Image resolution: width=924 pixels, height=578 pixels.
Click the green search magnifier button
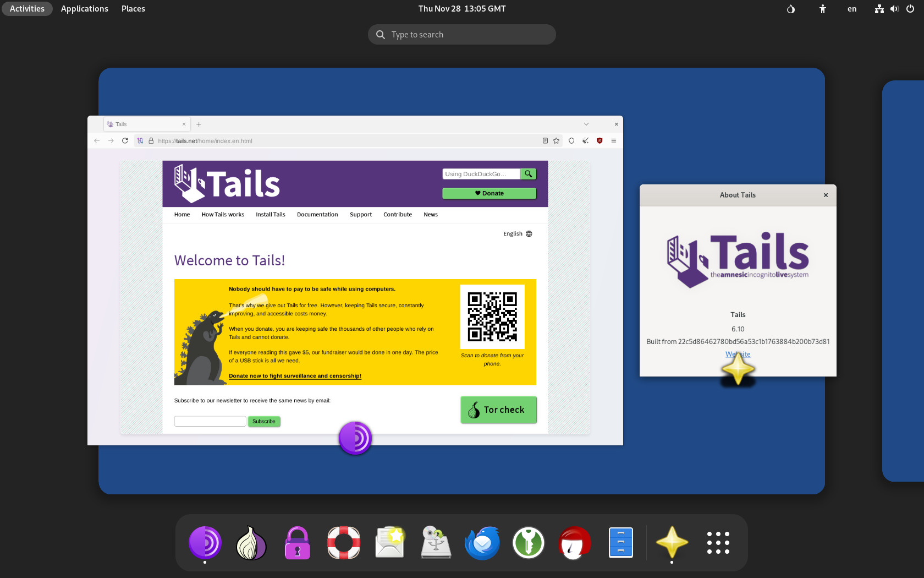(528, 174)
